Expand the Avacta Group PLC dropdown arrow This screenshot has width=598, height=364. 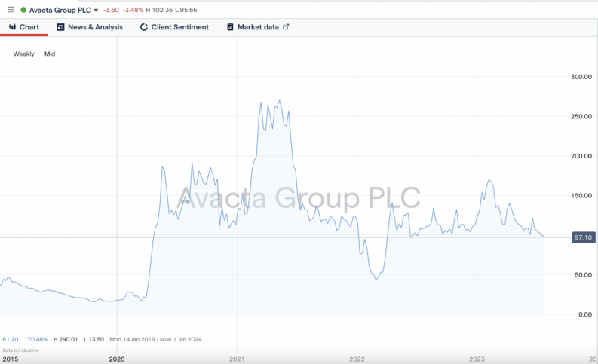(x=96, y=11)
